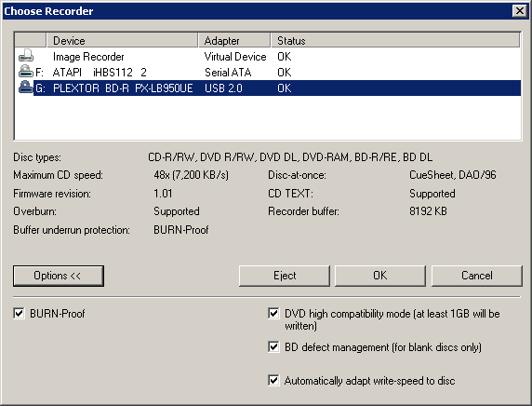Close the Choose Recorder dialog
Screen dimensions: 532x406
(520, 11)
